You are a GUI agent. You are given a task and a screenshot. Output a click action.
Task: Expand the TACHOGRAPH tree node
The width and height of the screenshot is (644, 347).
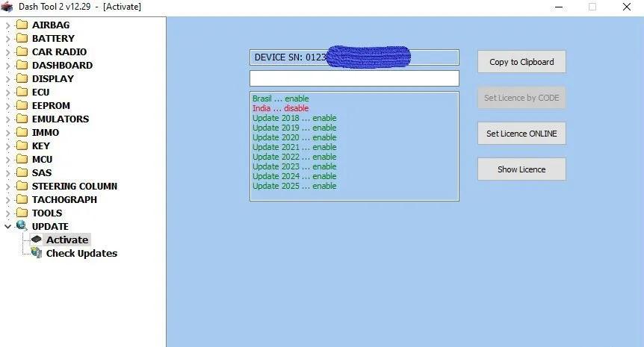tap(7, 200)
